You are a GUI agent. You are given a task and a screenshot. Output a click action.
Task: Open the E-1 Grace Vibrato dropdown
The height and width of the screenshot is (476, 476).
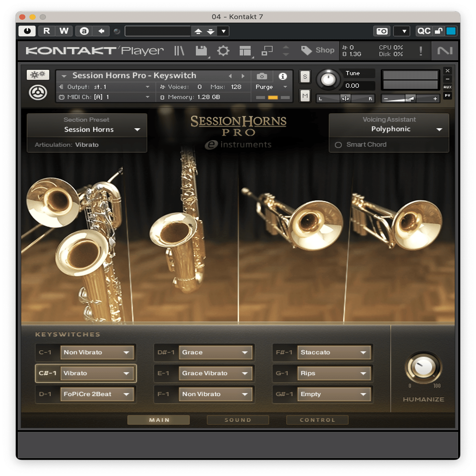pos(215,373)
